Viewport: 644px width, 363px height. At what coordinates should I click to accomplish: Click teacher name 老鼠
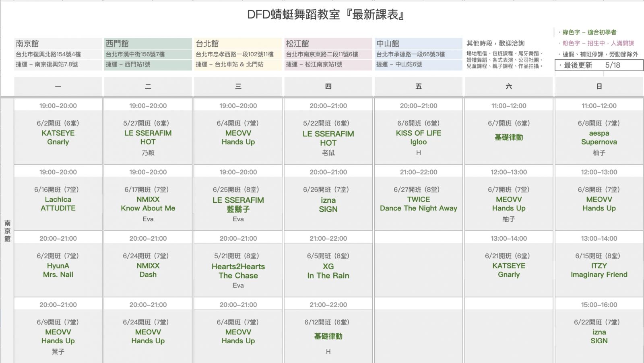coord(328,153)
